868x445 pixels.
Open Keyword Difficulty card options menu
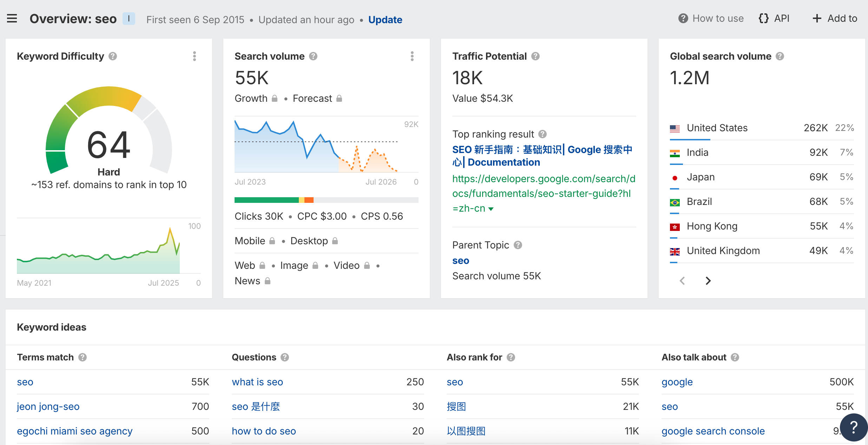[x=195, y=56]
